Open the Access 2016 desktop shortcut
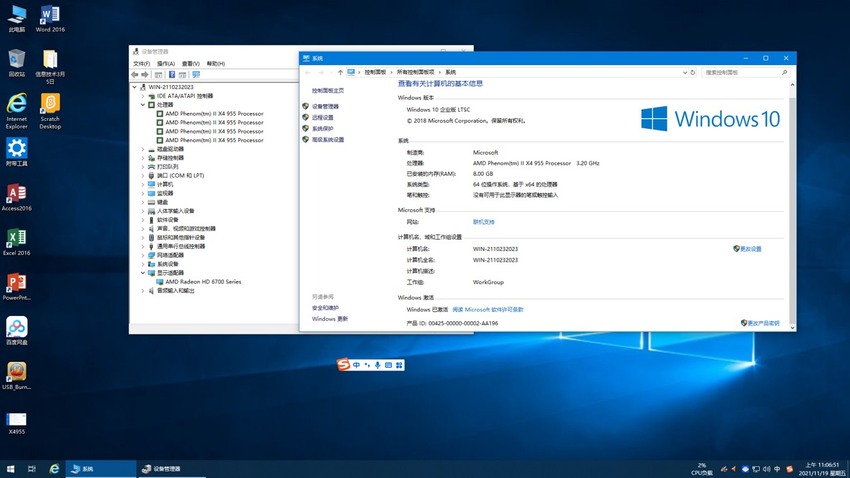 [17, 197]
